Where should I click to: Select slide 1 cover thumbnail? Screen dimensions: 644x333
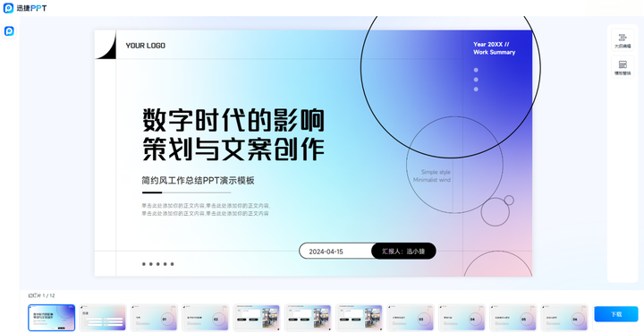pyautogui.click(x=51, y=318)
